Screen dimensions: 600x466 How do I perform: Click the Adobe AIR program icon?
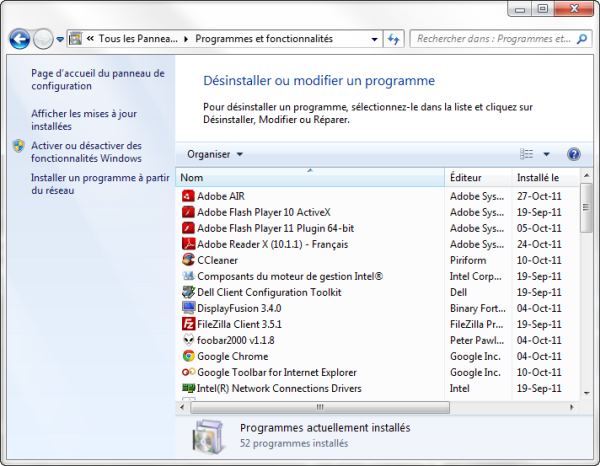188,196
